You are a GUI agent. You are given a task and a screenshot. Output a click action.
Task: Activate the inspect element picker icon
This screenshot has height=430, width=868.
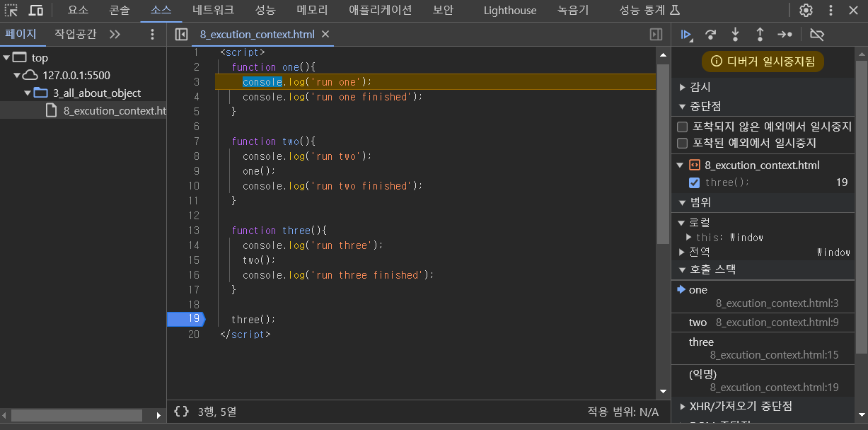[11, 11]
